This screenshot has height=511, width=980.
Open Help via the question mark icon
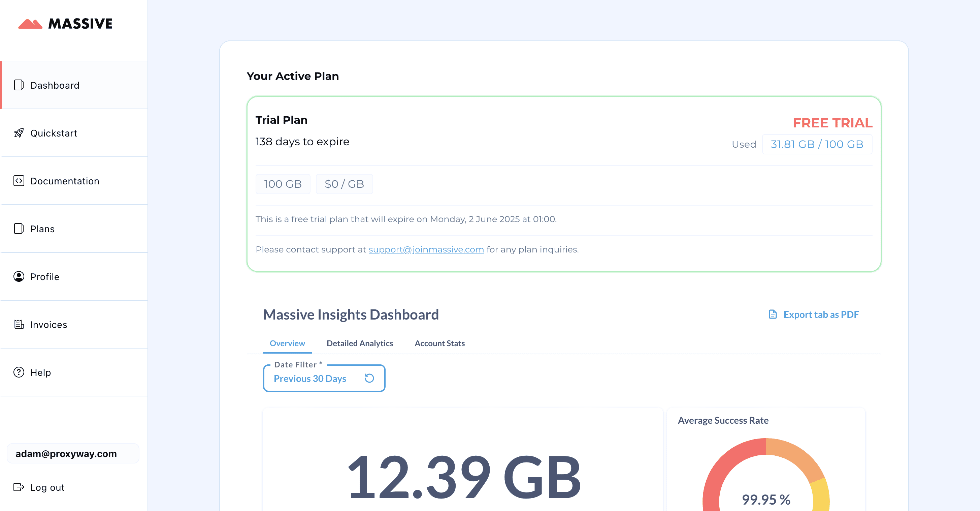coord(19,372)
